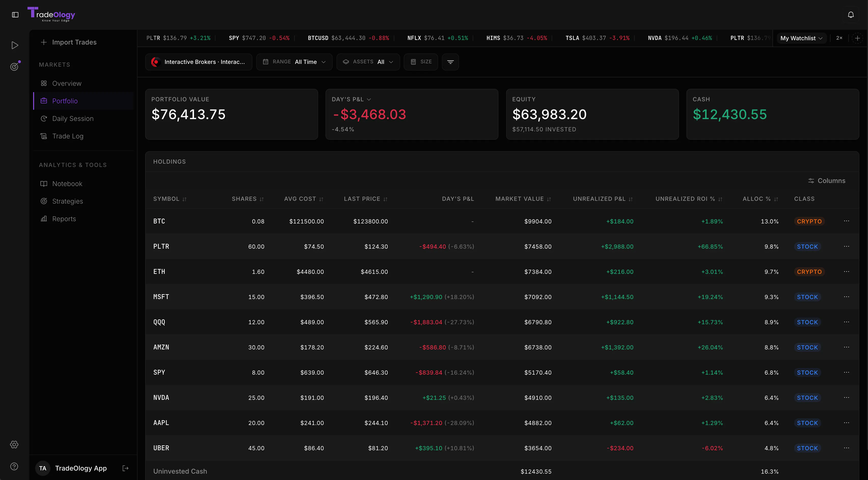This screenshot has height=480, width=868.
Task: Open Trade Log page
Action: [84, 136]
